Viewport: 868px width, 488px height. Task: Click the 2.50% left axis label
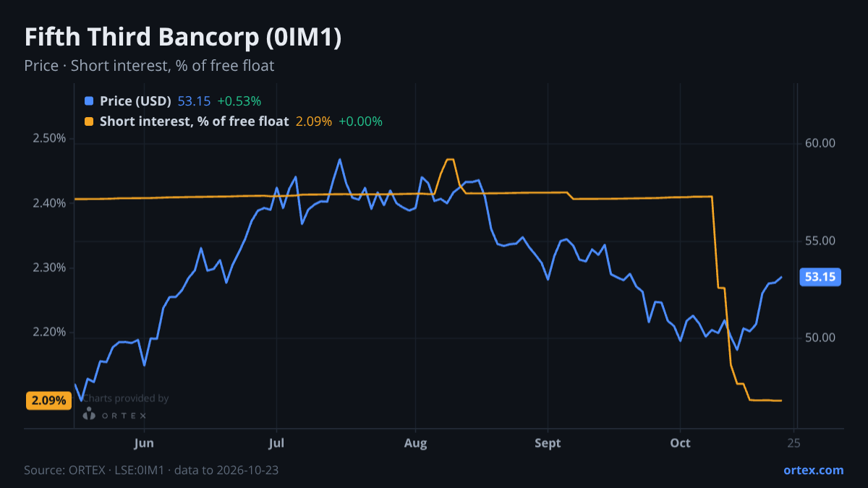(x=49, y=139)
